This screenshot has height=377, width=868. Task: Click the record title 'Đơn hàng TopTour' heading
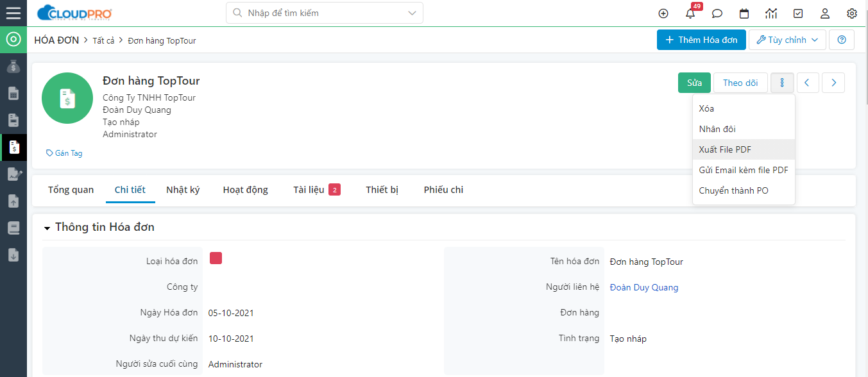point(151,81)
